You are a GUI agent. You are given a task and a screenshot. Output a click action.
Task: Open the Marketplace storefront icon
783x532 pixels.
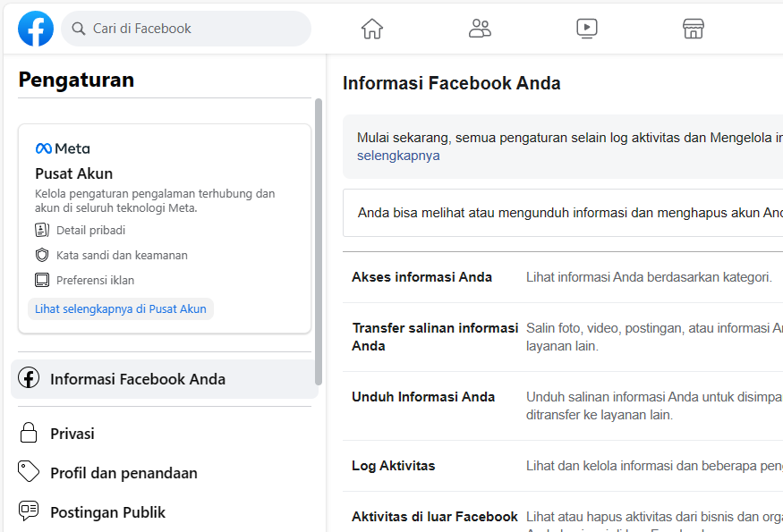(x=694, y=29)
